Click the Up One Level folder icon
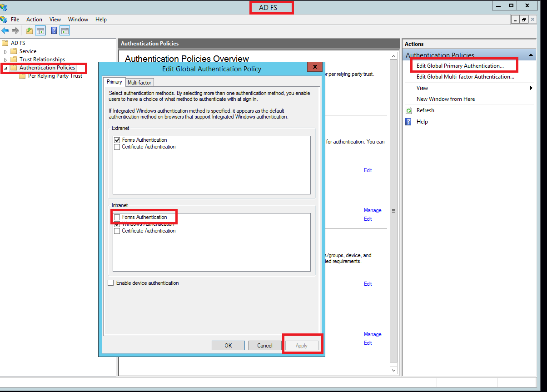Viewport: 547px width, 392px height. click(29, 30)
